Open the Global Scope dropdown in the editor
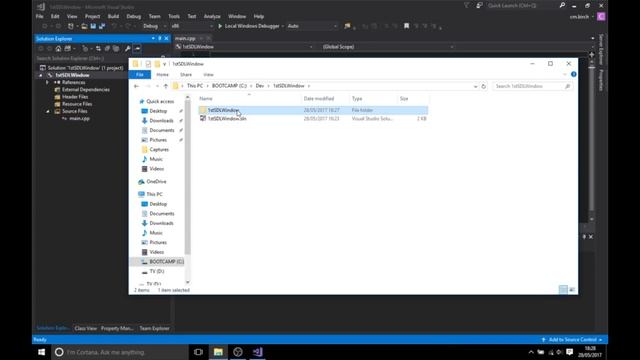This screenshot has height=360, width=640. click(387, 47)
